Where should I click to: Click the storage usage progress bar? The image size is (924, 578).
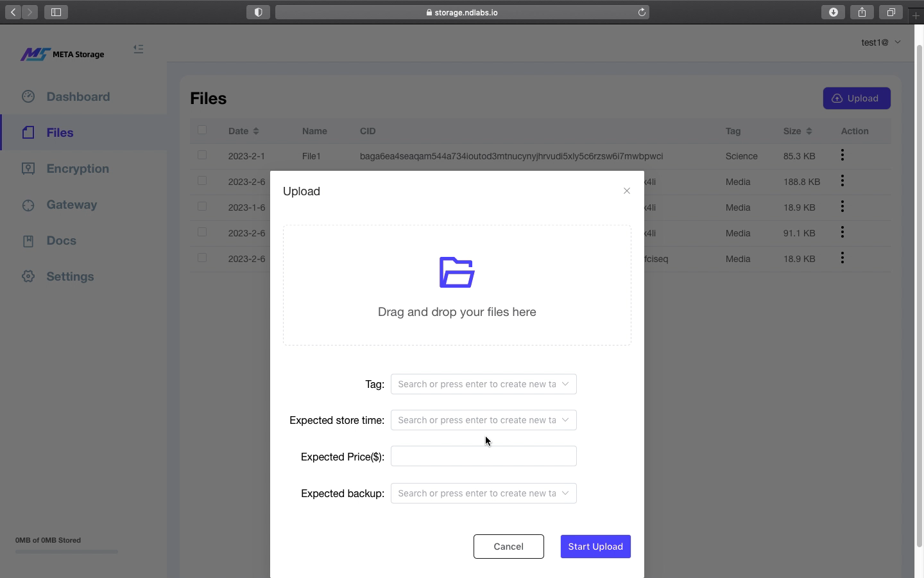click(67, 552)
